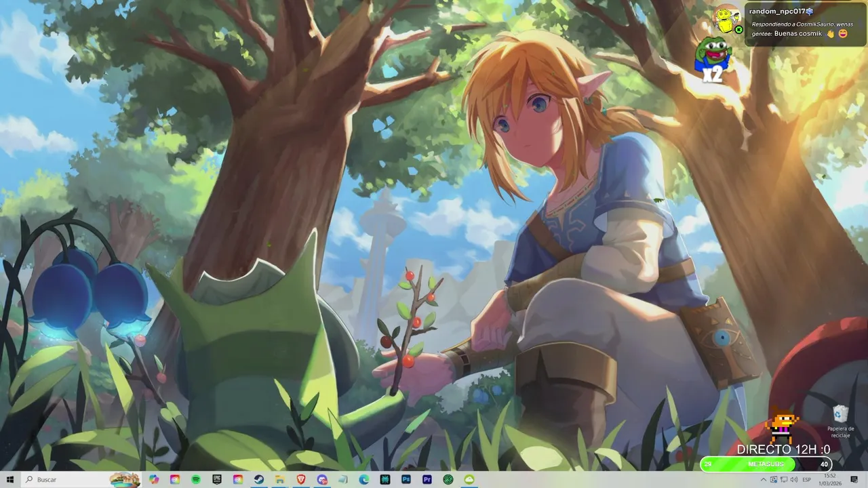
Task: Open the Windows Start menu
Action: point(9,479)
